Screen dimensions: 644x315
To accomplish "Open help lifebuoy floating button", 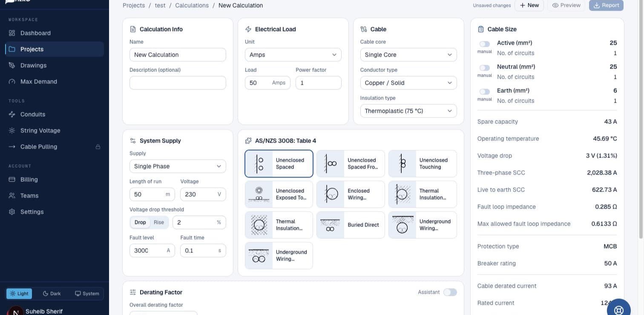I will (x=618, y=310).
